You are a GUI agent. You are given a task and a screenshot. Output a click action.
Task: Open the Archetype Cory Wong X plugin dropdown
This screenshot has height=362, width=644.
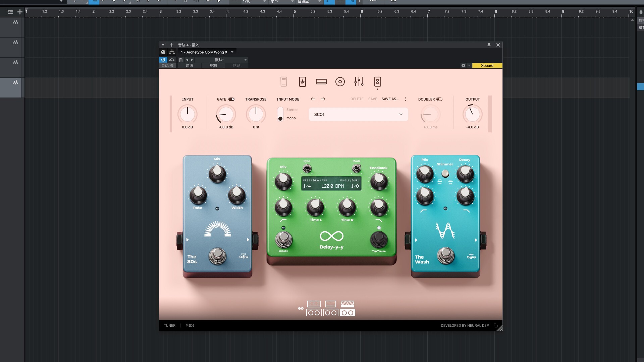click(x=232, y=52)
